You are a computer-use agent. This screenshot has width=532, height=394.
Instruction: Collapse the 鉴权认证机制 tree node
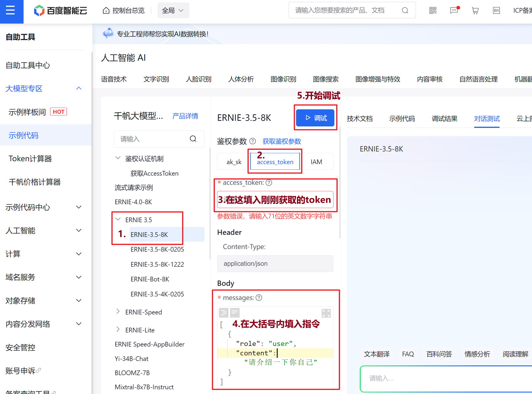coord(118,158)
